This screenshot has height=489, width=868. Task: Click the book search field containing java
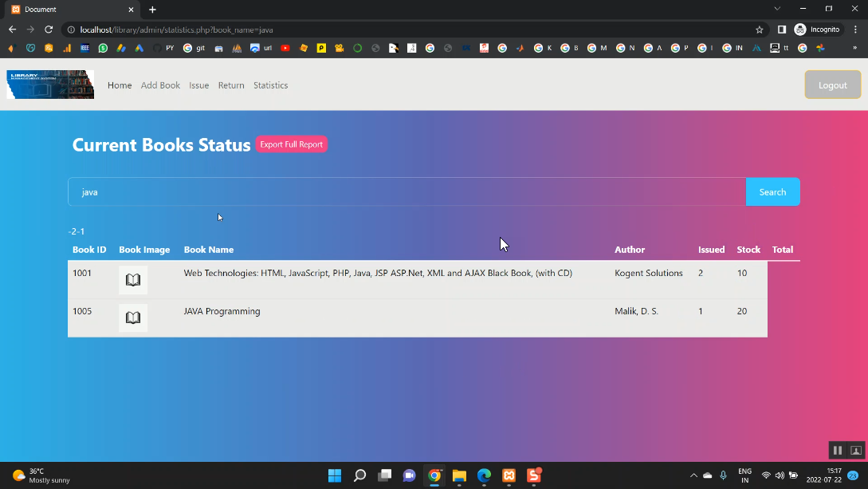[x=407, y=192]
